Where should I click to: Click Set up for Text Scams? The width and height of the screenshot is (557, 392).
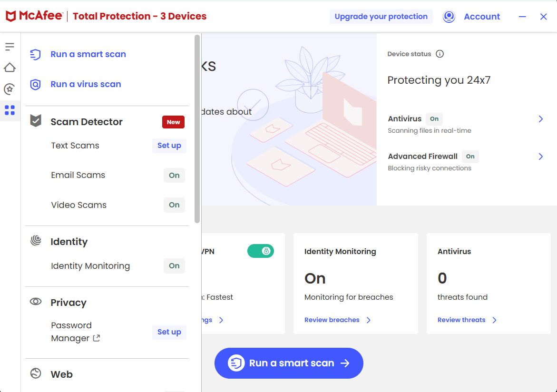tap(169, 146)
